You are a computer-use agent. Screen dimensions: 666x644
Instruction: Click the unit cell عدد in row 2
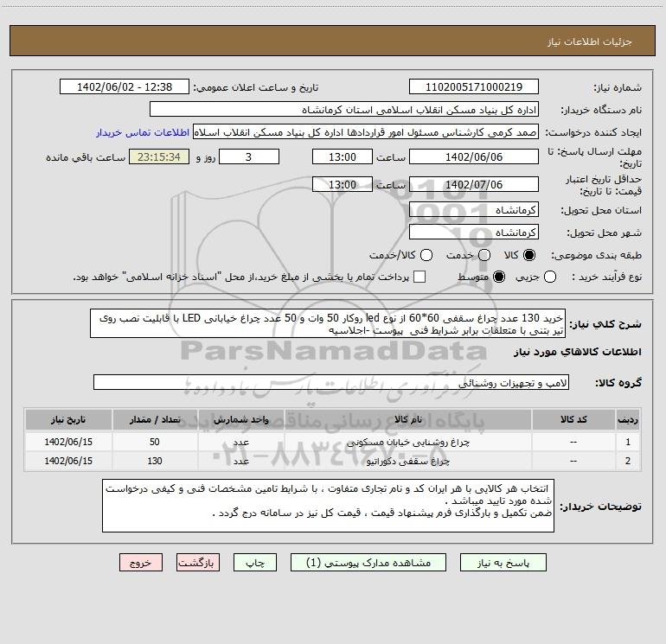tap(240, 461)
